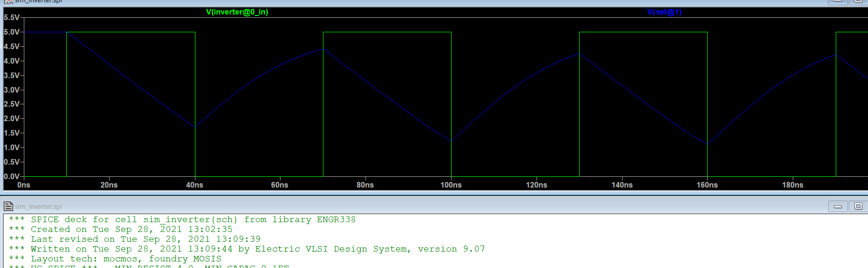Minimize the waveform plot window
Image resolution: width=868 pixels, height=268 pixels.
tap(838, 1)
